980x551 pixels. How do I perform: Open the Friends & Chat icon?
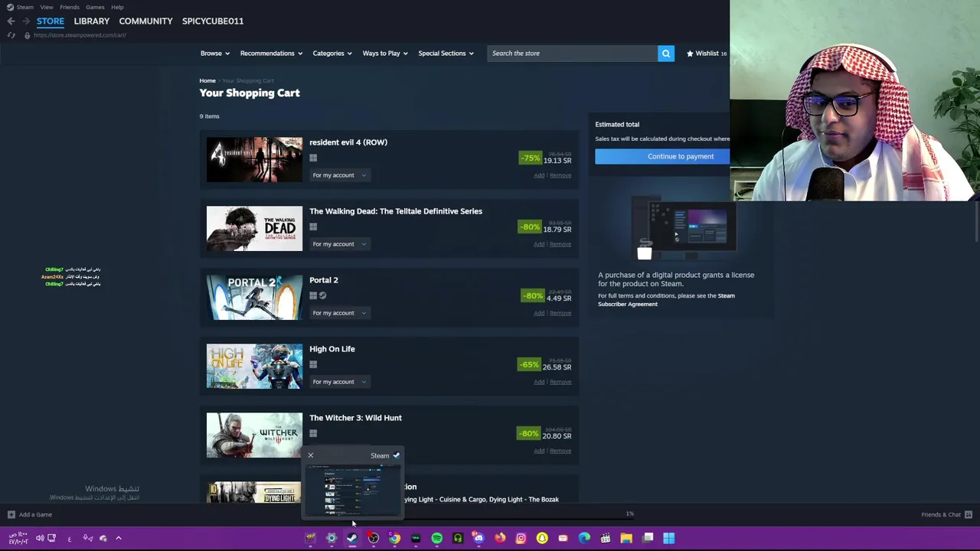tap(969, 515)
